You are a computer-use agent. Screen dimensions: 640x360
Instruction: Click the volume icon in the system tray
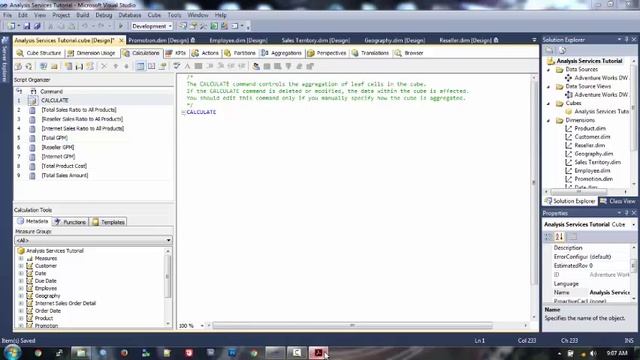click(593, 353)
